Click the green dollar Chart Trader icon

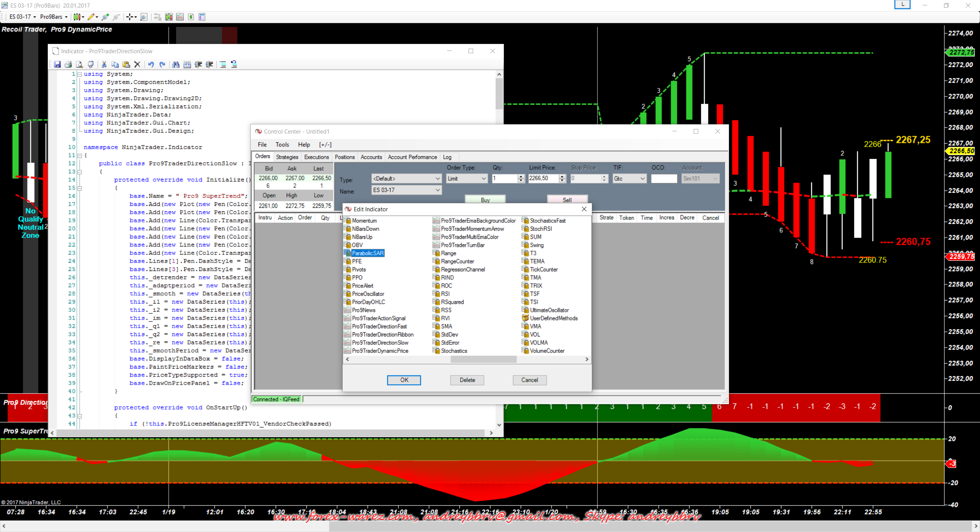click(191, 17)
